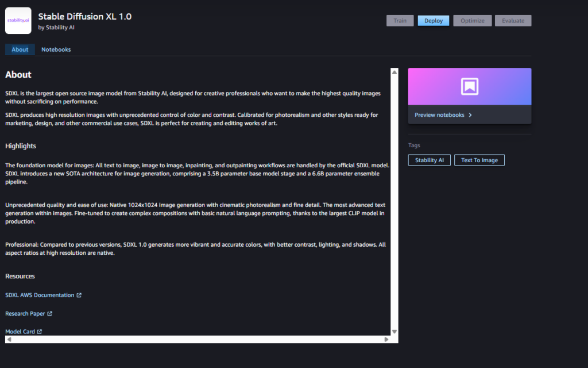Image resolution: width=588 pixels, height=368 pixels.
Task: Click the Resources heading
Action: tap(20, 276)
